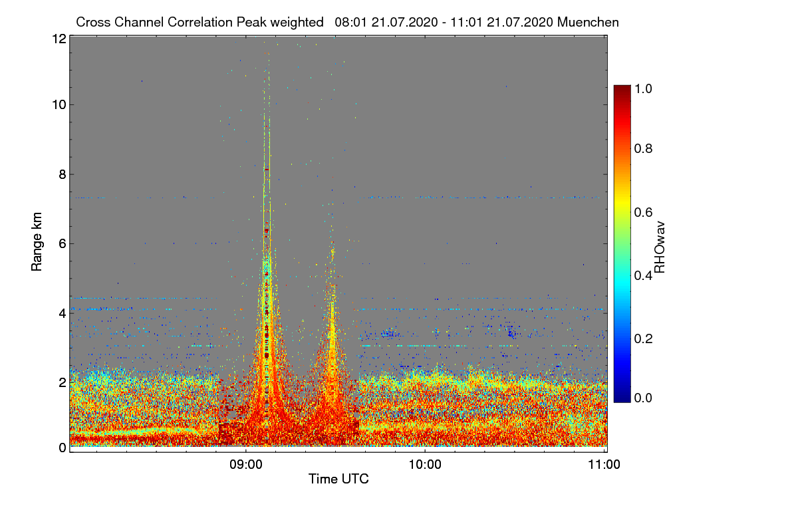The width and height of the screenshot is (798, 532).
Task: Click the y-axis tick label '12'
Action: 59,39
